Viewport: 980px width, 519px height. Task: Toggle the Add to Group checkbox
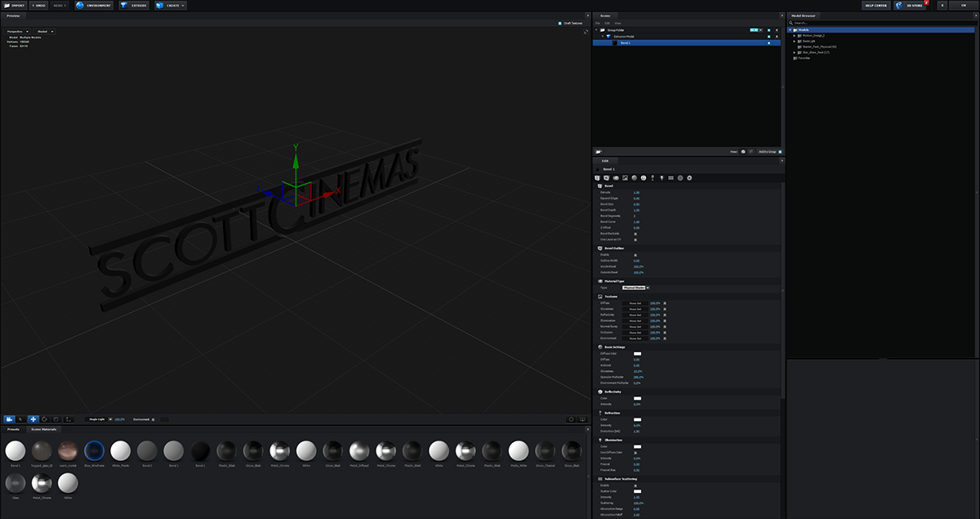(781, 151)
